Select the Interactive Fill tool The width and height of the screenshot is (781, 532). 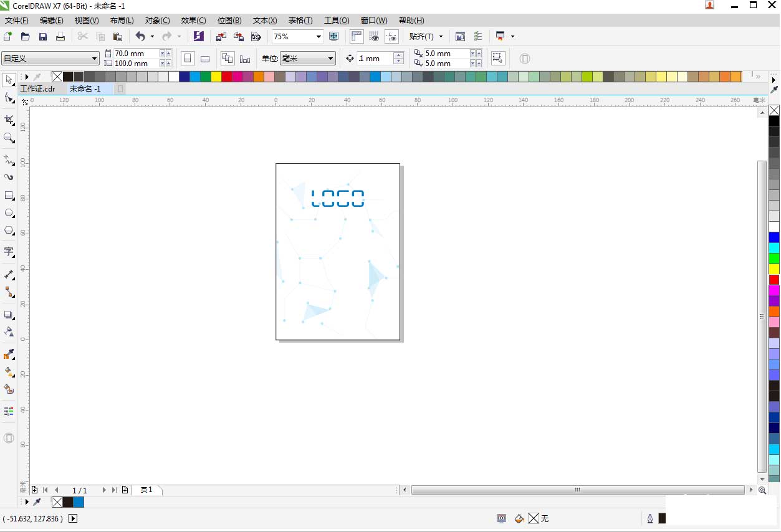[x=9, y=372]
